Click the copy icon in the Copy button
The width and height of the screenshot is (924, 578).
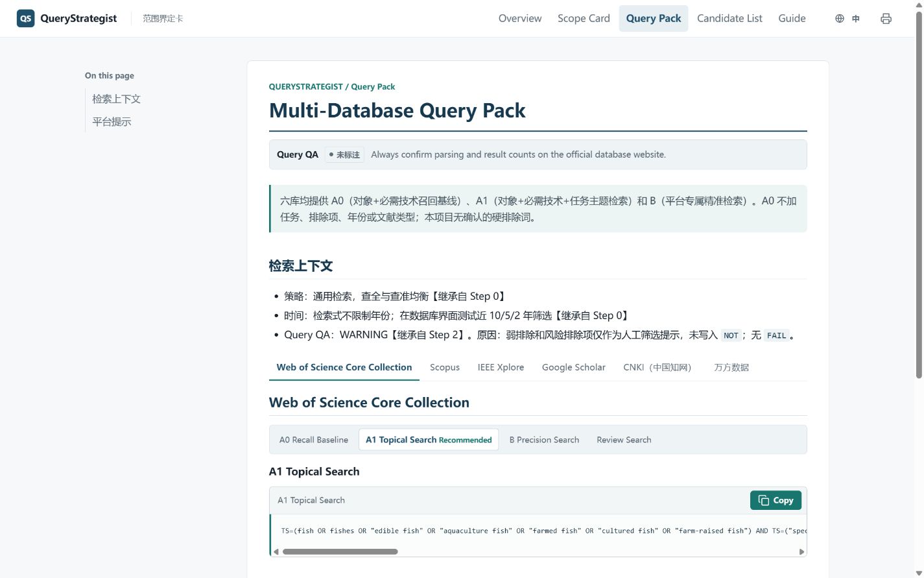764,500
